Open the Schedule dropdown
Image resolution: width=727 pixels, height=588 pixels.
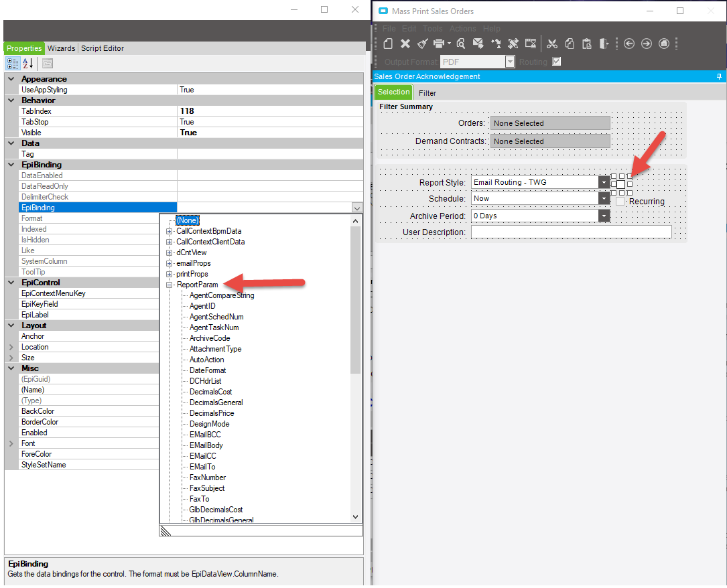coord(604,199)
